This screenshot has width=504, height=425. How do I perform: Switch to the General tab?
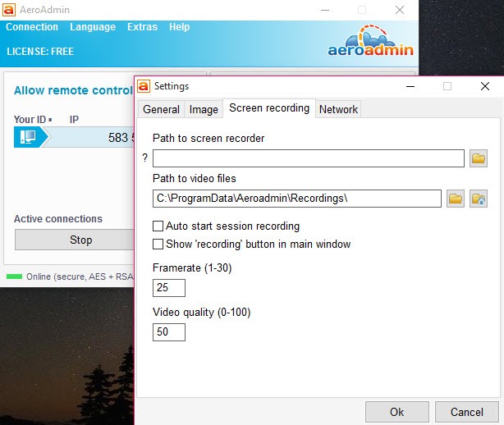161,110
